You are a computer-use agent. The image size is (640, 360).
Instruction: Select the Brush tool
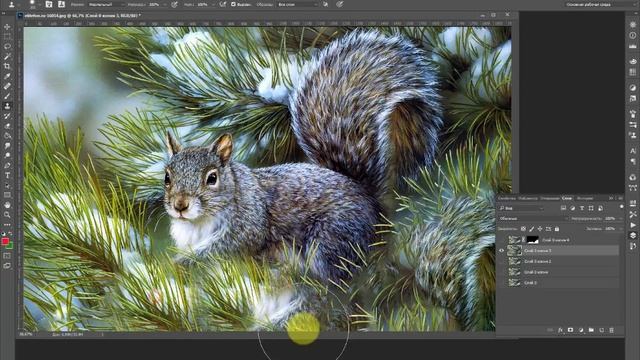pyautogui.click(x=7, y=96)
